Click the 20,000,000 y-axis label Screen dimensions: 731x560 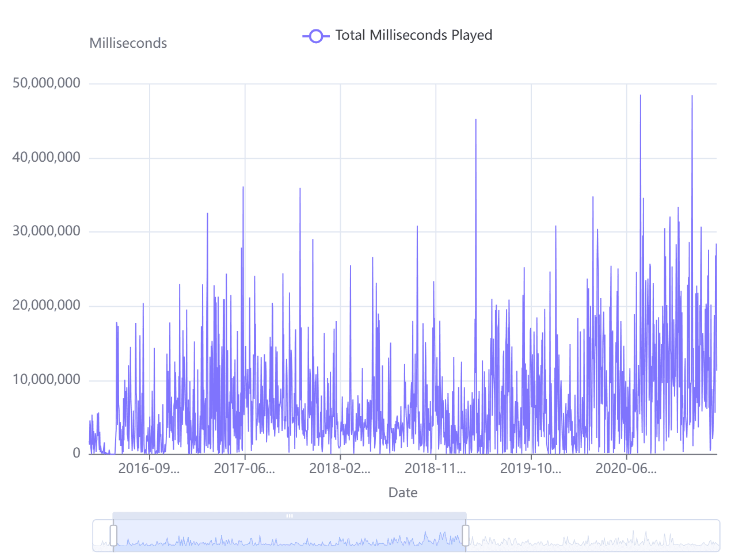tap(47, 306)
